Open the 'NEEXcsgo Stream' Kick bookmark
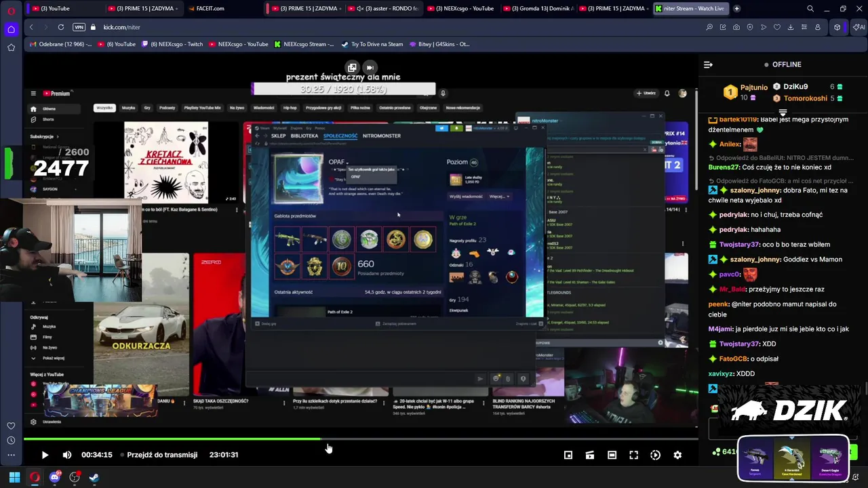This screenshot has width=868, height=488. coord(304,44)
